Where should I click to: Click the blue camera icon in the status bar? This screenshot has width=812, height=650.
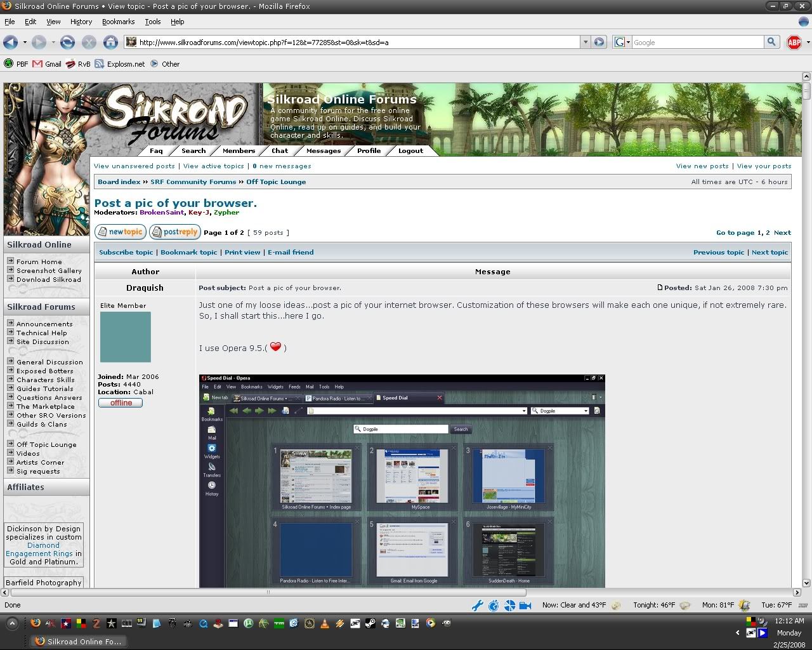[525, 606]
